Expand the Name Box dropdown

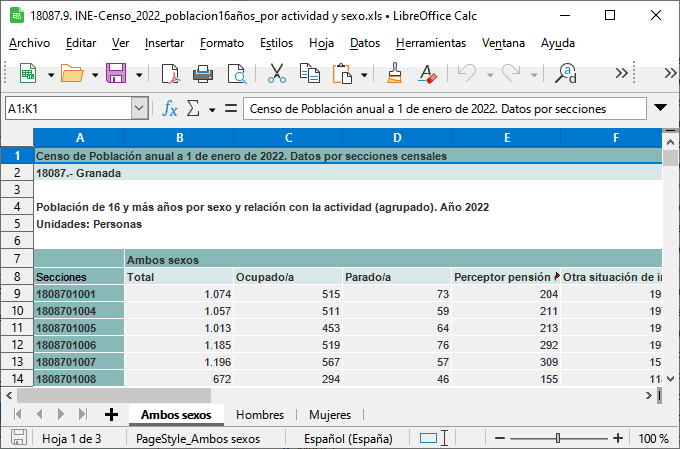click(x=140, y=108)
